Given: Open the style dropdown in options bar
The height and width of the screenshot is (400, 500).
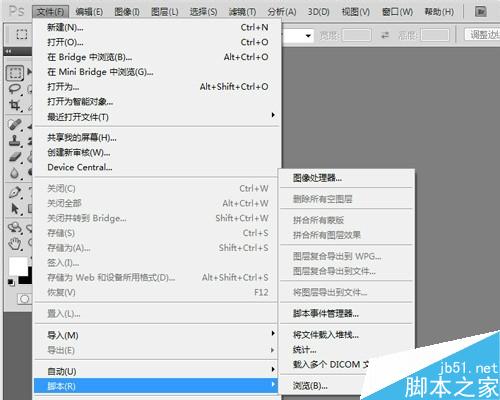Looking at the screenshot, I should (x=308, y=35).
